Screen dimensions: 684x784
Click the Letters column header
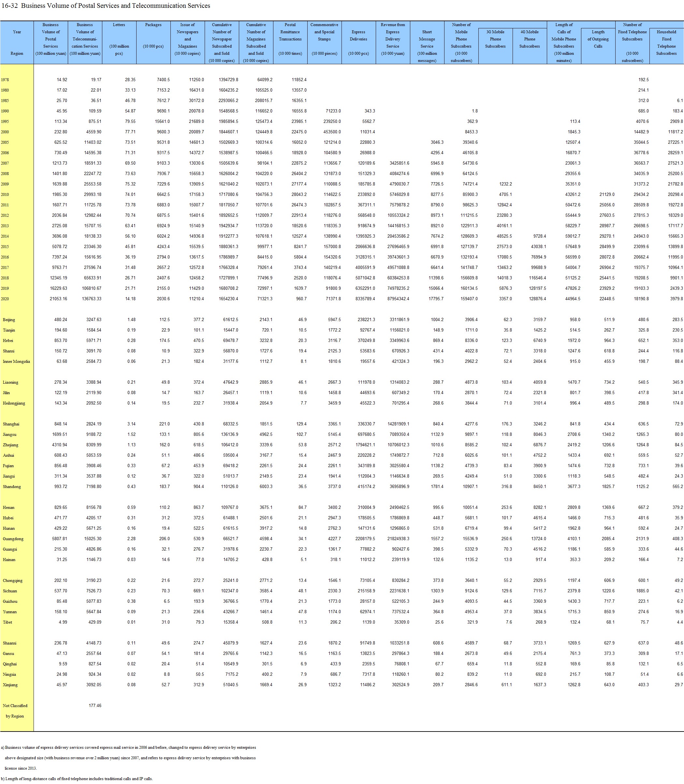coord(119,25)
